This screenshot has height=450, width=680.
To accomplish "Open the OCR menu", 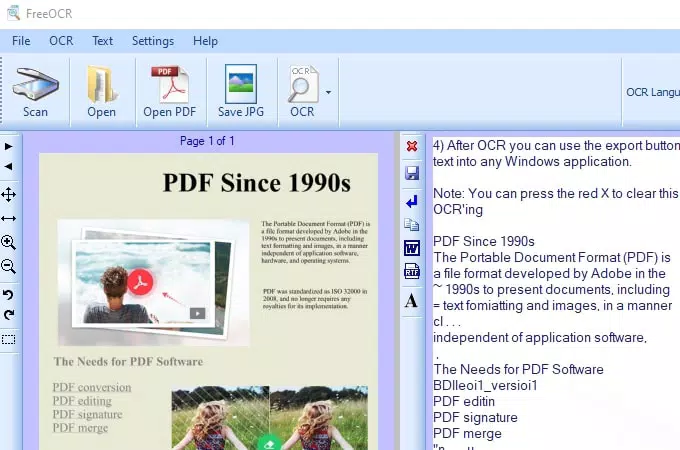I will [x=61, y=41].
